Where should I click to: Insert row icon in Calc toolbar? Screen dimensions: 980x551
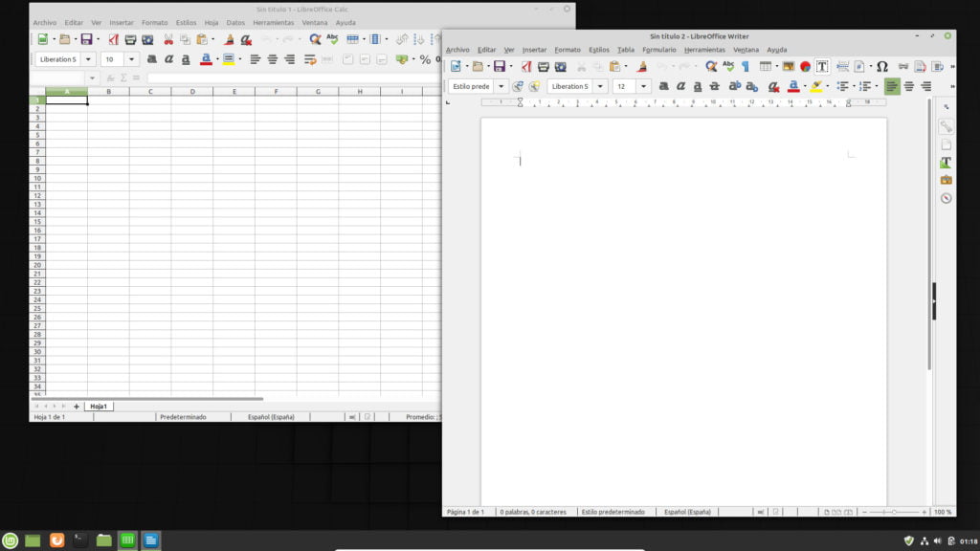[x=352, y=39]
